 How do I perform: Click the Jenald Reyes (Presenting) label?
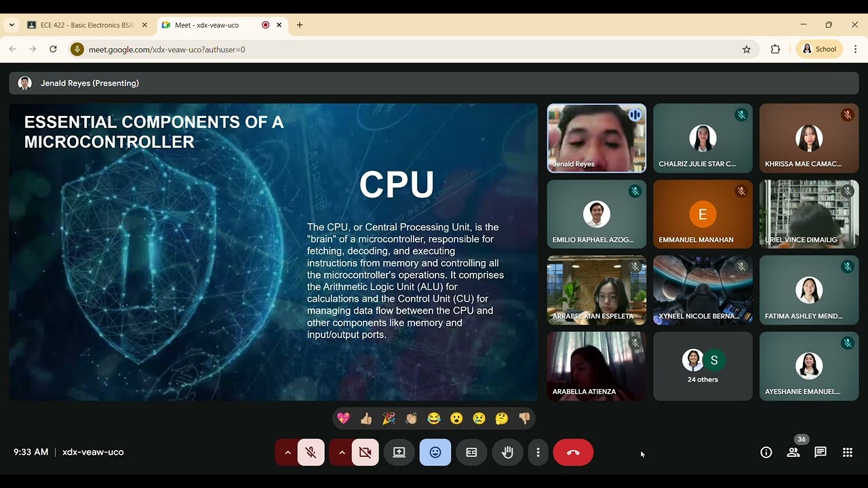tap(90, 83)
